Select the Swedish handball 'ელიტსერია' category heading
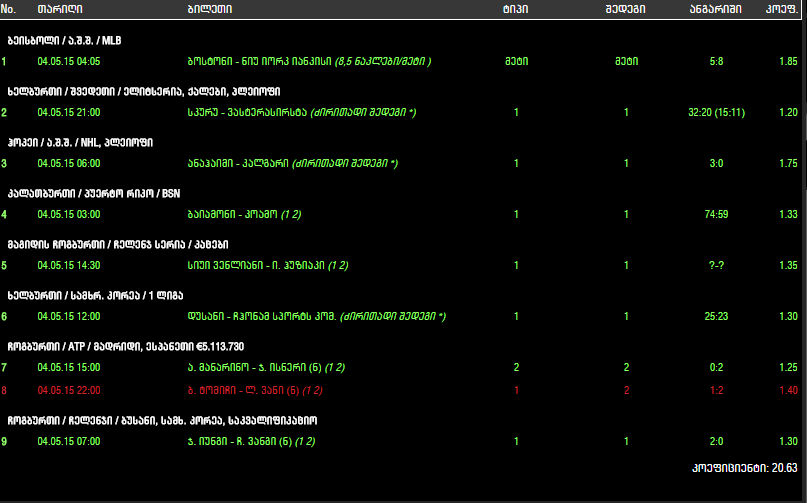Image resolution: width=807 pixels, height=503 pixels. point(144,92)
